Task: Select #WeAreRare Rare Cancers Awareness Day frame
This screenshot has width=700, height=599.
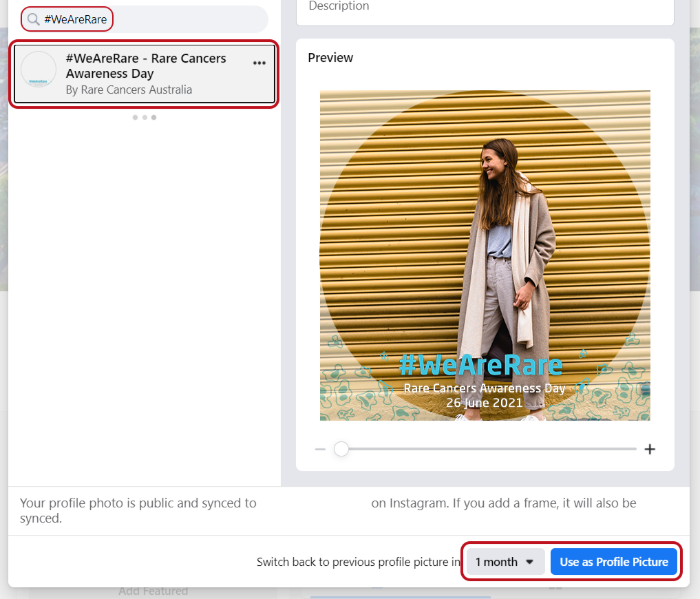Action: coord(144,74)
